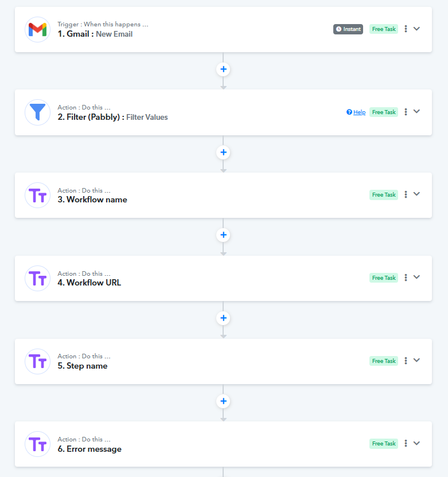The height and width of the screenshot is (477, 448).
Task: Add a step after Filter (Pabbly) step
Action: point(223,153)
